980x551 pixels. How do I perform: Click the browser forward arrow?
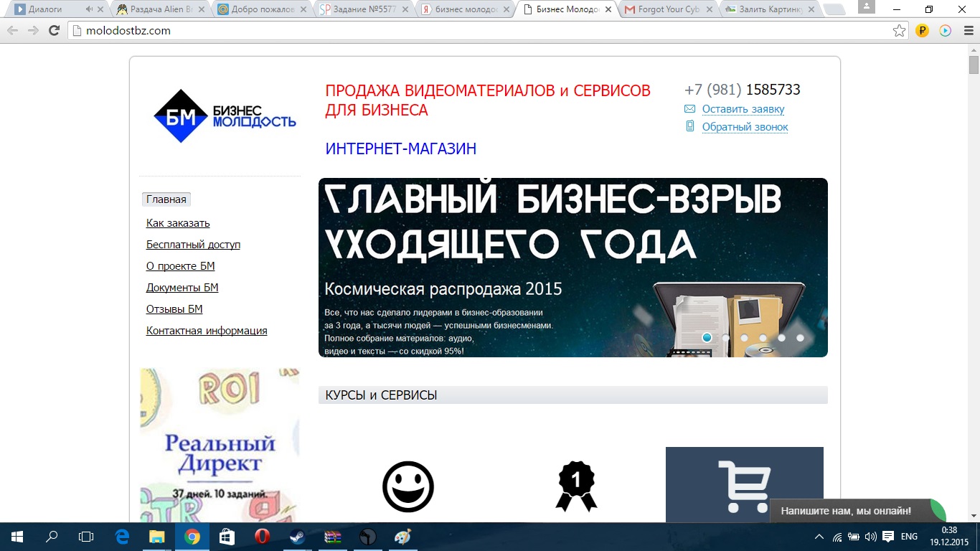tap(33, 31)
